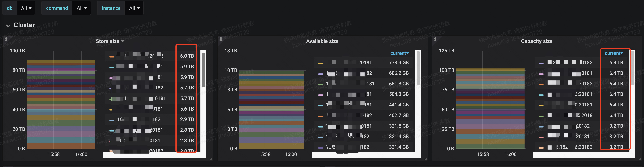Viewport: 644px width, 167px height.
Task: Click the Store size panel resize handle
Action: (211, 159)
